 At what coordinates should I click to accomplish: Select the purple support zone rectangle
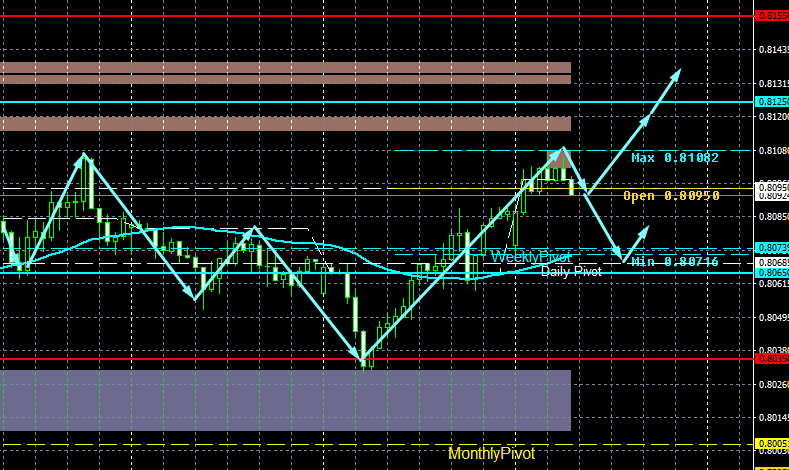coord(285,401)
